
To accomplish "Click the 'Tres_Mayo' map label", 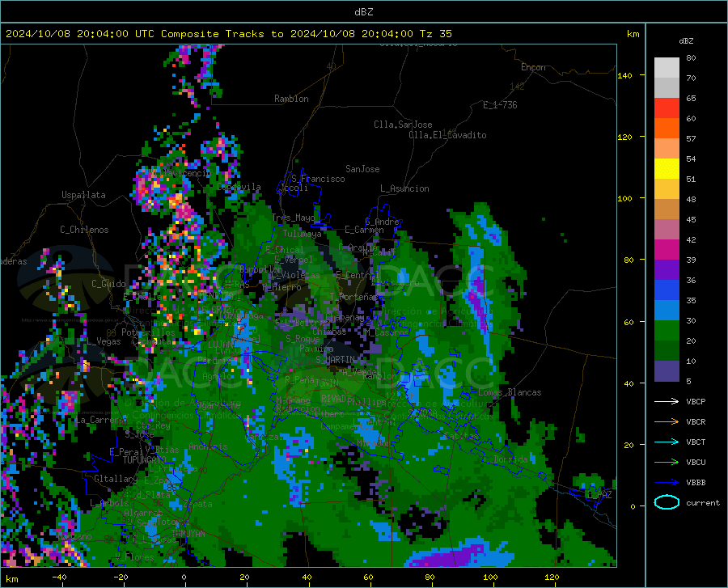I will point(293,218).
